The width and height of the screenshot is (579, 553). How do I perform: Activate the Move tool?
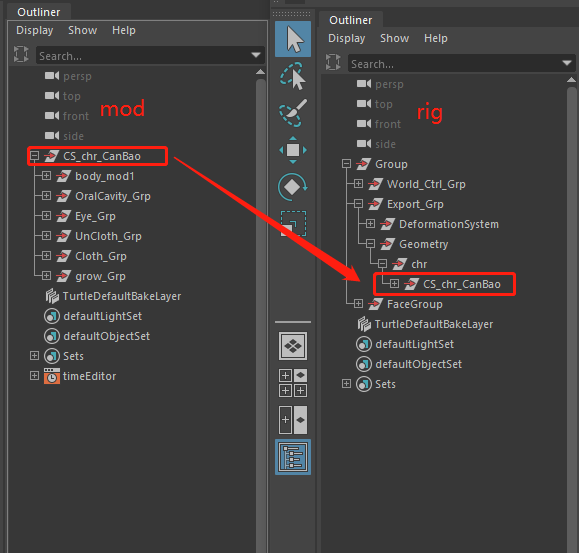(293, 150)
